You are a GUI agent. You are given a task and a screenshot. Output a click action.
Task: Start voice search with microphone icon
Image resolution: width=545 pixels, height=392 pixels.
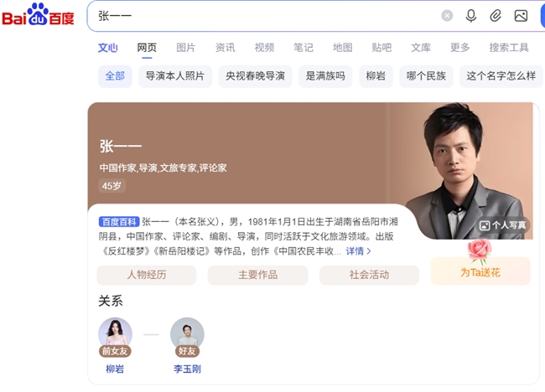tap(471, 16)
